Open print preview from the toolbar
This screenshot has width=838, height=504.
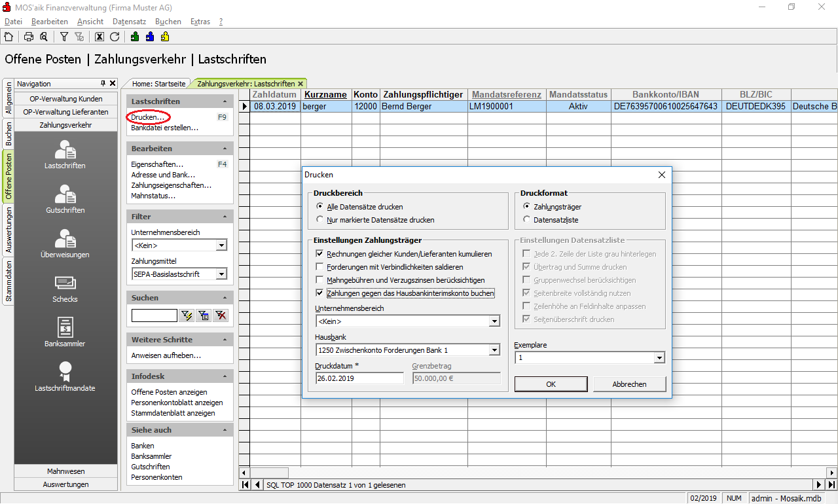click(x=43, y=37)
